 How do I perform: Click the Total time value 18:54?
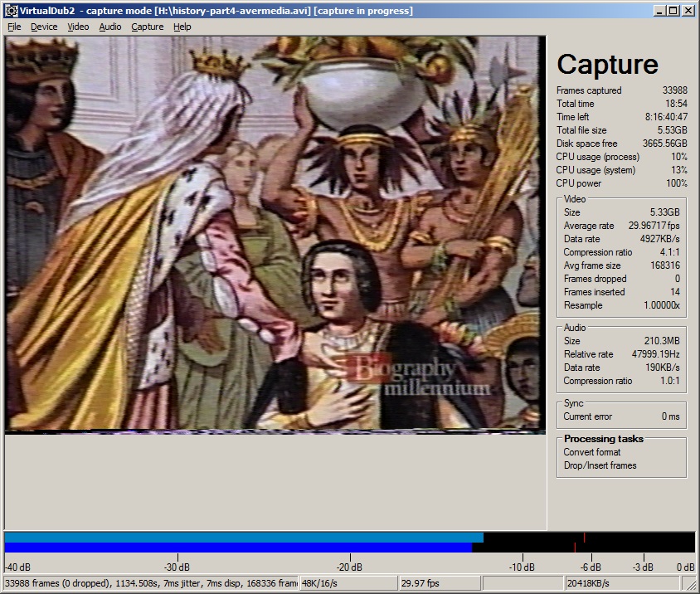coord(676,104)
